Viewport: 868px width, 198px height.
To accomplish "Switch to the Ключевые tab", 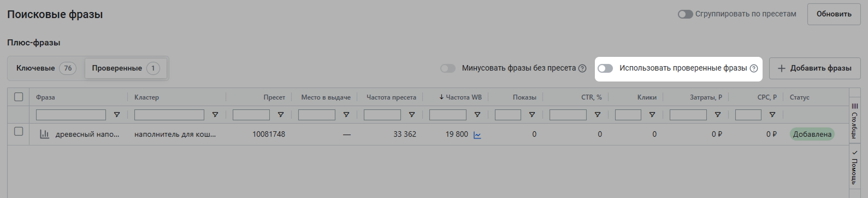I will (46, 68).
